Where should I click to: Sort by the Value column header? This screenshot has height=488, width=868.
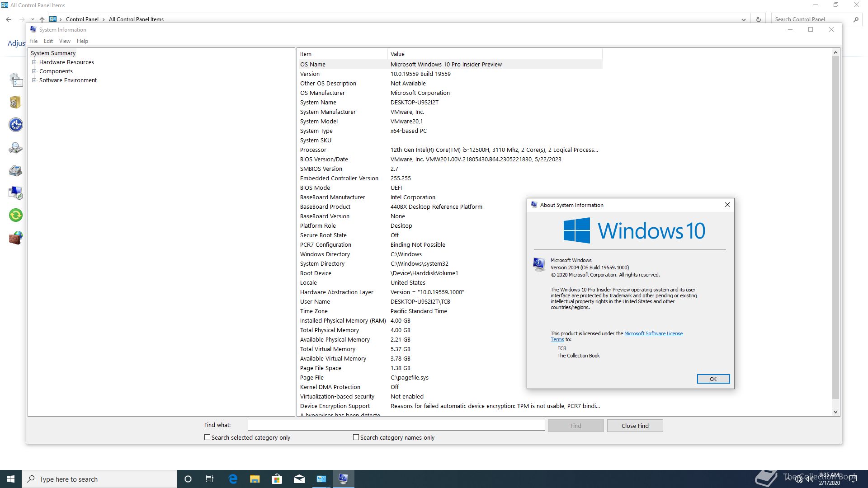point(495,54)
